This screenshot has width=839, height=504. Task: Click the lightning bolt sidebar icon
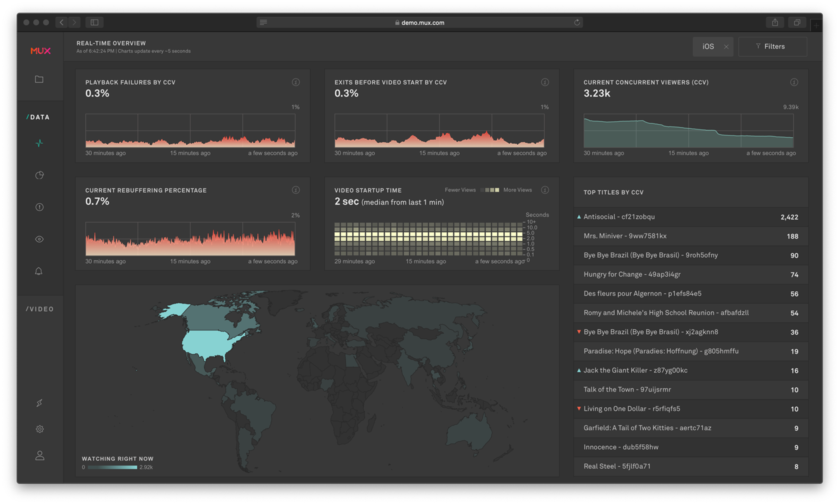[x=39, y=403]
